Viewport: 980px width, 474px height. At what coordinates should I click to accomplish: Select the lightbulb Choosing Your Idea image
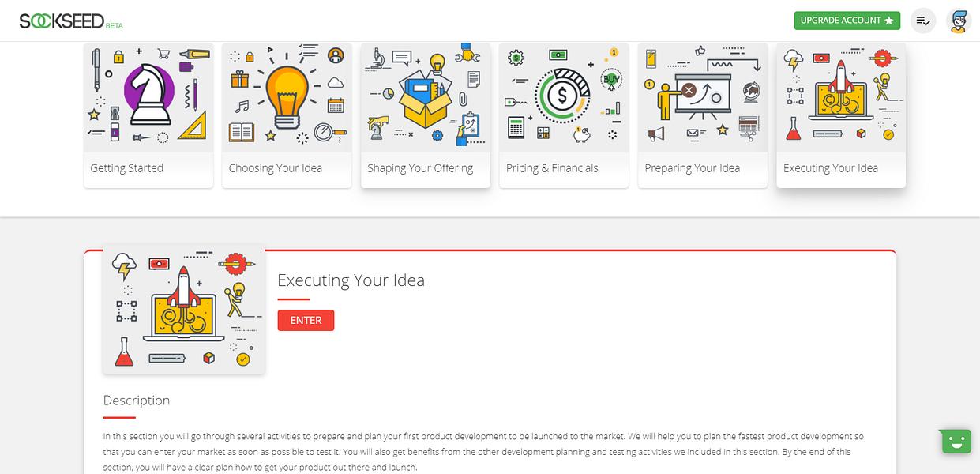[x=287, y=97]
